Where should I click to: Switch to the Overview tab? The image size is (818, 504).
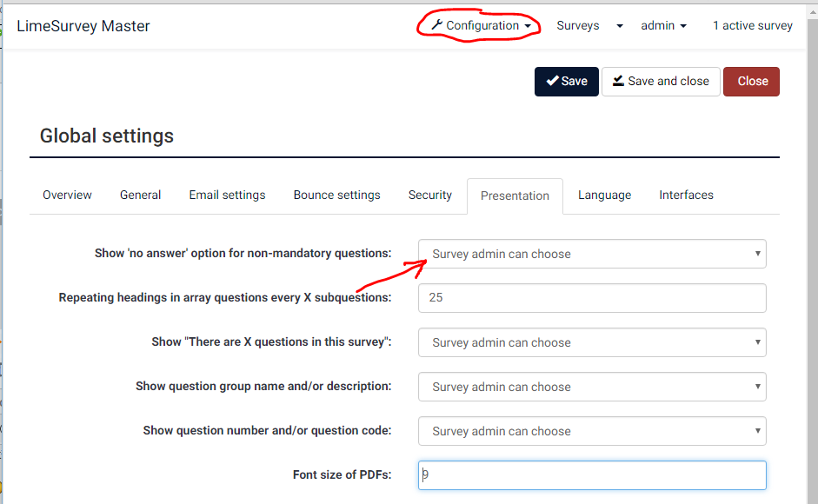(67, 196)
